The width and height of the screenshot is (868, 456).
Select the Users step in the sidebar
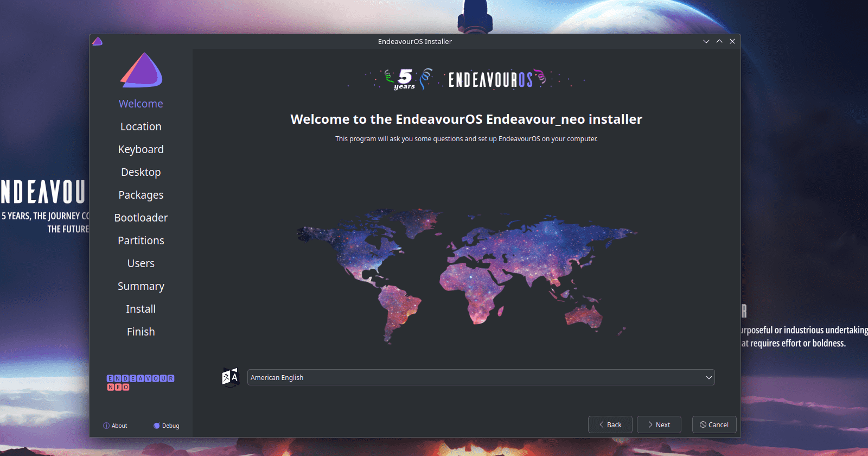141,263
